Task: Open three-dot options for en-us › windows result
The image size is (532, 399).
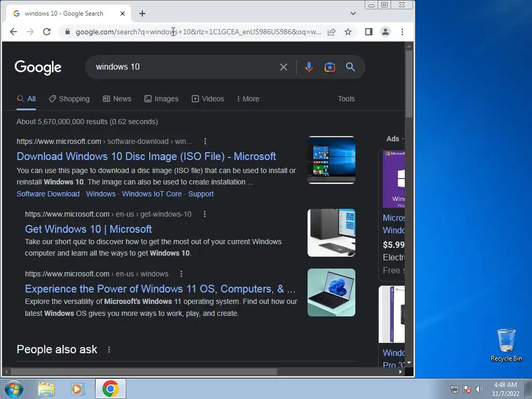Action: click(x=181, y=274)
